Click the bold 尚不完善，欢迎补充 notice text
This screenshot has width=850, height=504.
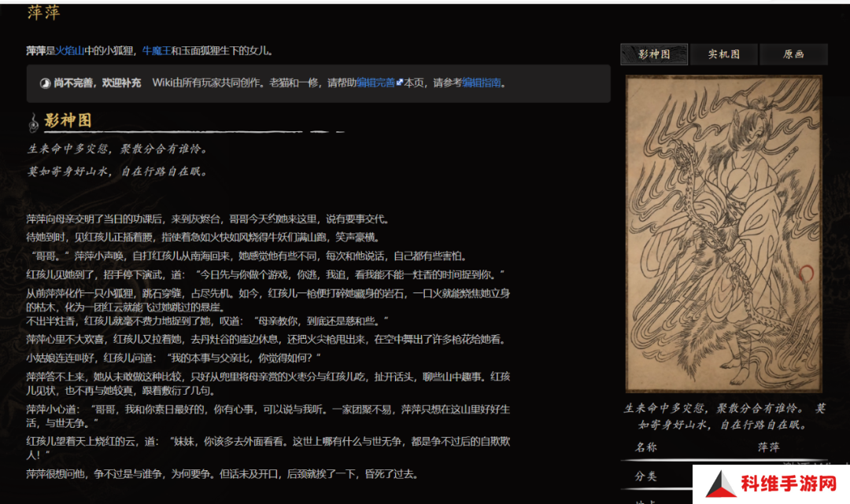tap(98, 83)
